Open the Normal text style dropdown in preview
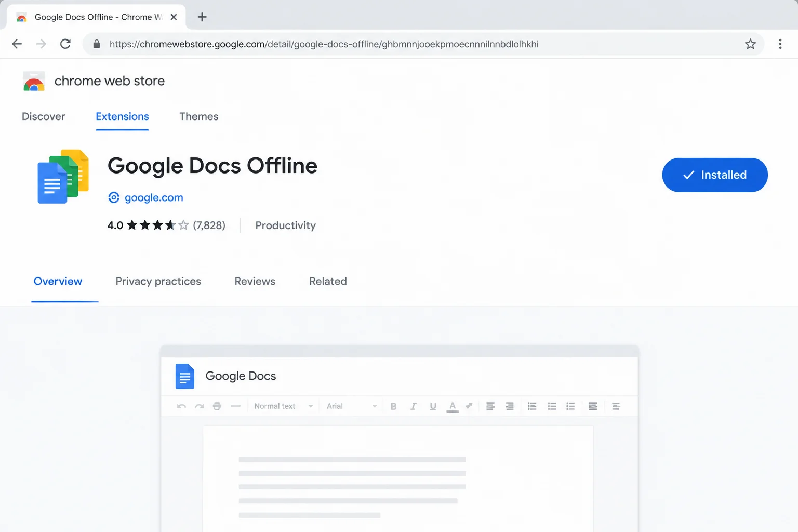 tap(283, 406)
